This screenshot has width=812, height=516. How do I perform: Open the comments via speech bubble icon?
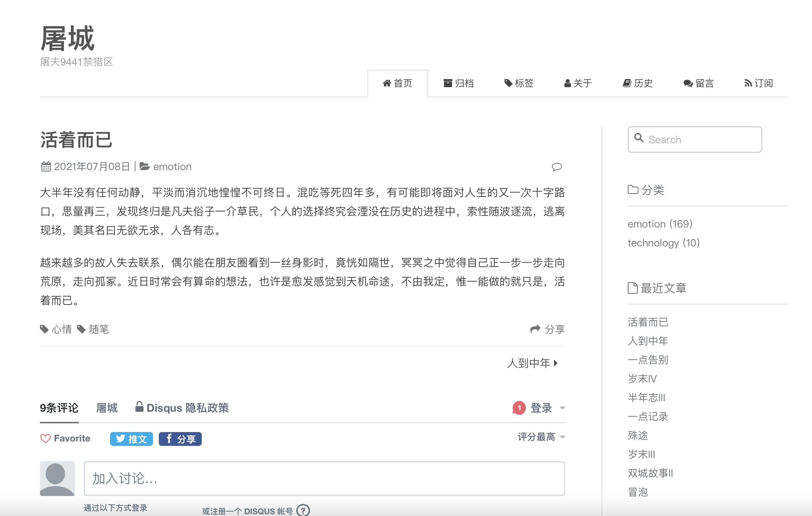(x=556, y=167)
